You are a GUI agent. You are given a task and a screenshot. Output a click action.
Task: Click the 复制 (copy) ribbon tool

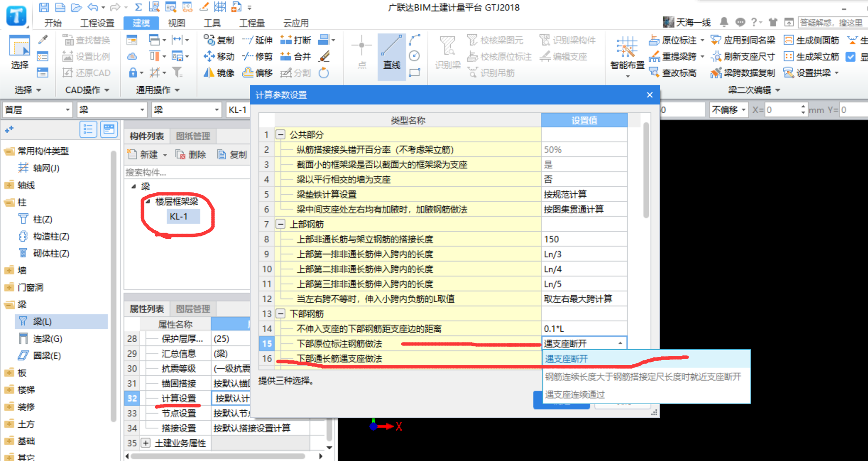coord(219,40)
